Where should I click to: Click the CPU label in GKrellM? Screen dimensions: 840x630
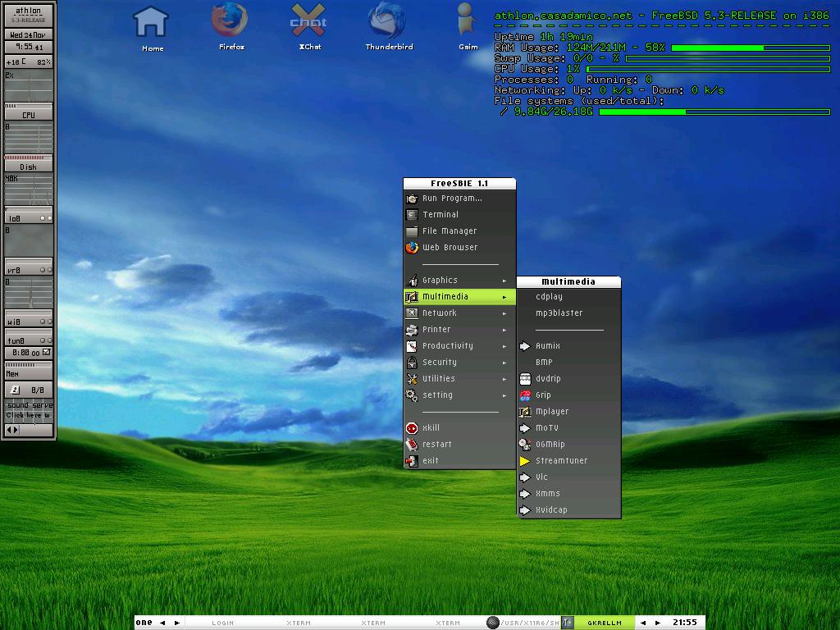[29, 115]
